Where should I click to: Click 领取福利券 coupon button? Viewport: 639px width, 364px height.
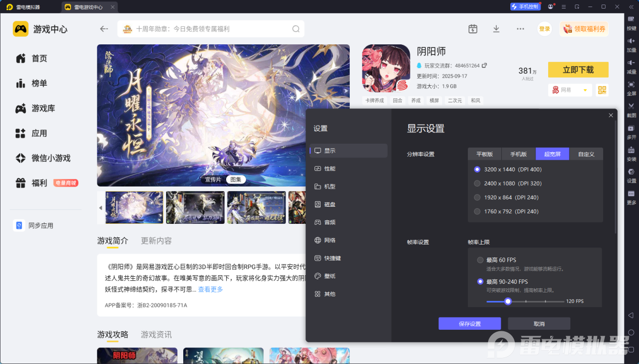click(584, 29)
